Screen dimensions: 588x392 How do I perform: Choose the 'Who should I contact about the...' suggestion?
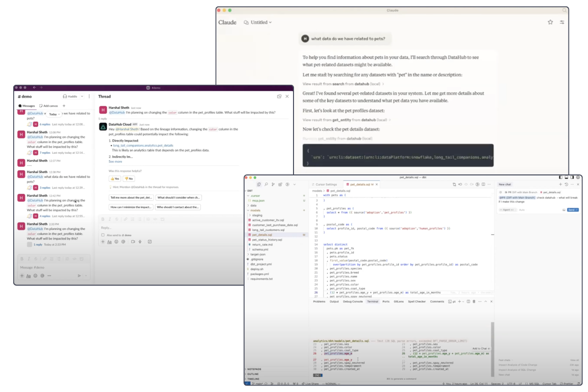tap(178, 207)
